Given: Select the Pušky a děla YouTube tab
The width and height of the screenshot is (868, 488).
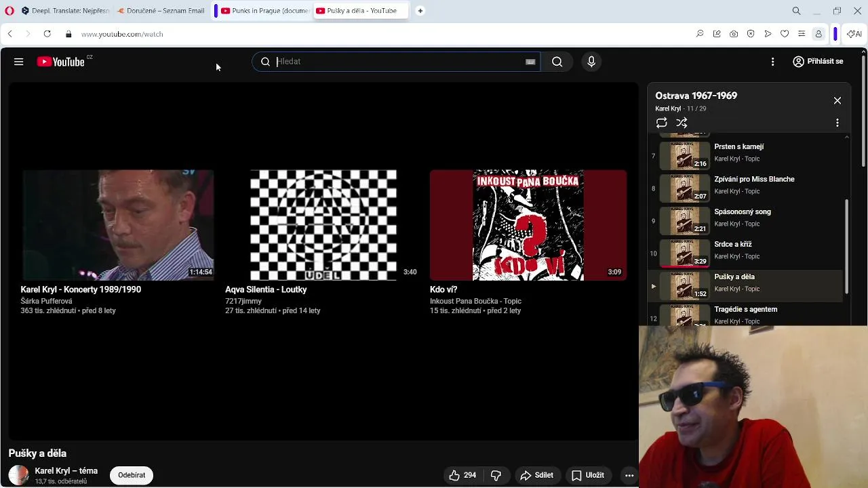Looking at the screenshot, I should 361,11.
